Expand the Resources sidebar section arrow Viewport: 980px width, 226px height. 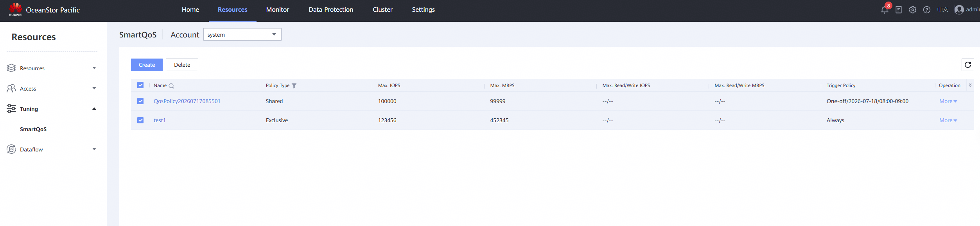pos(94,68)
